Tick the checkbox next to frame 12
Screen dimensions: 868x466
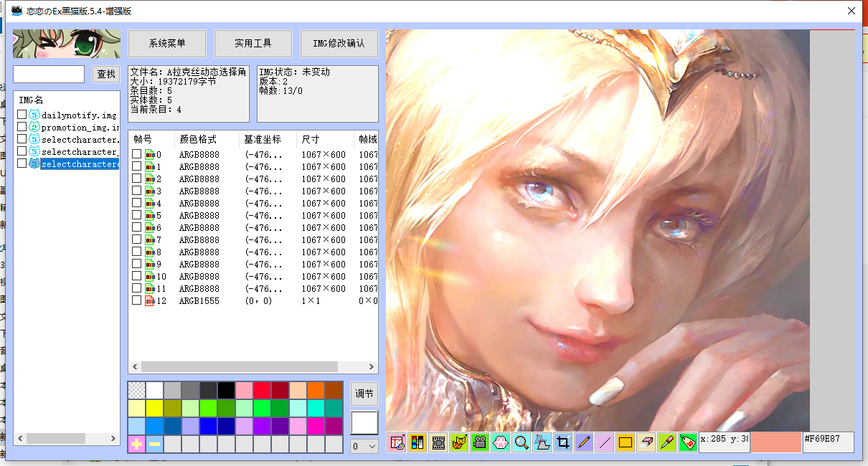(136, 300)
